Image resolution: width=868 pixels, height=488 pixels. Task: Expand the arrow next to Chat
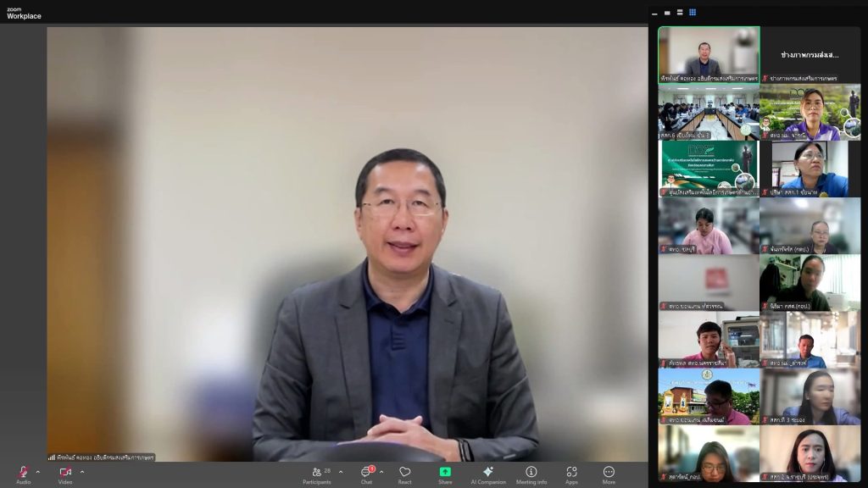[x=381, y=472]
